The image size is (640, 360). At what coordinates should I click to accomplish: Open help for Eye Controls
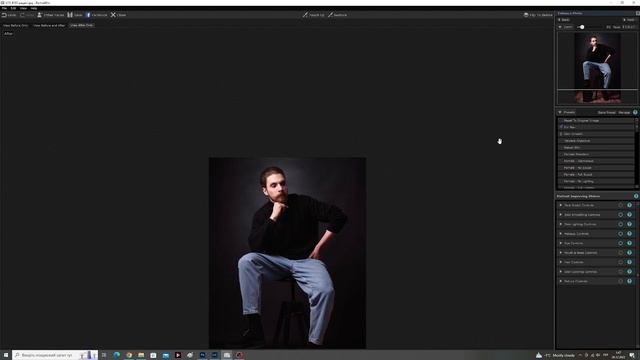(629, 243)
